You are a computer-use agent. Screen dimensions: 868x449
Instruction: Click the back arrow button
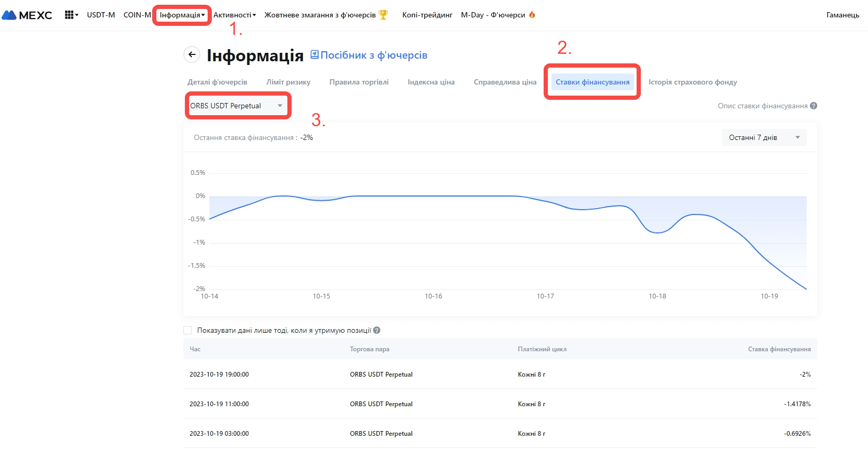click(x=192, y=54)
